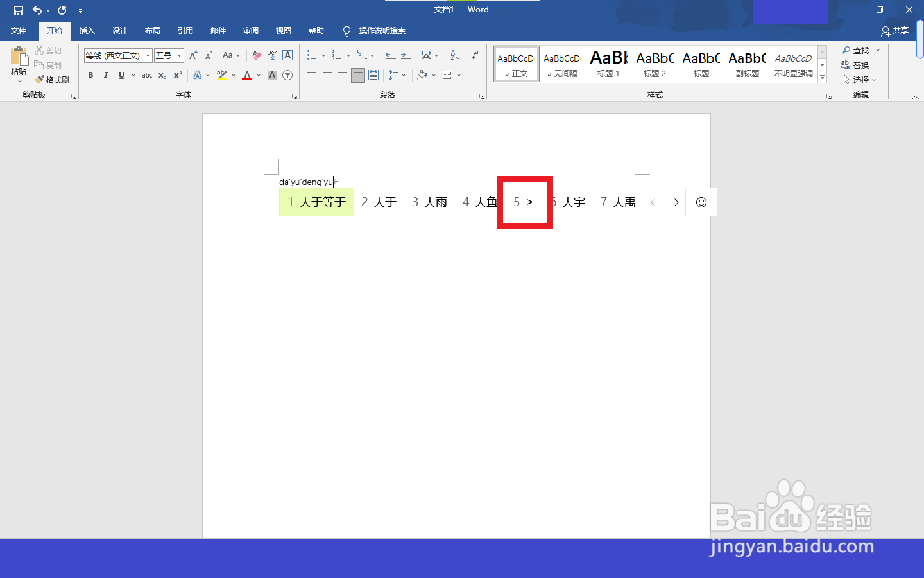The height and width of the screenshot is (578, 924).
Task: Apply yellow text highlight color
Action: point(222,75)
